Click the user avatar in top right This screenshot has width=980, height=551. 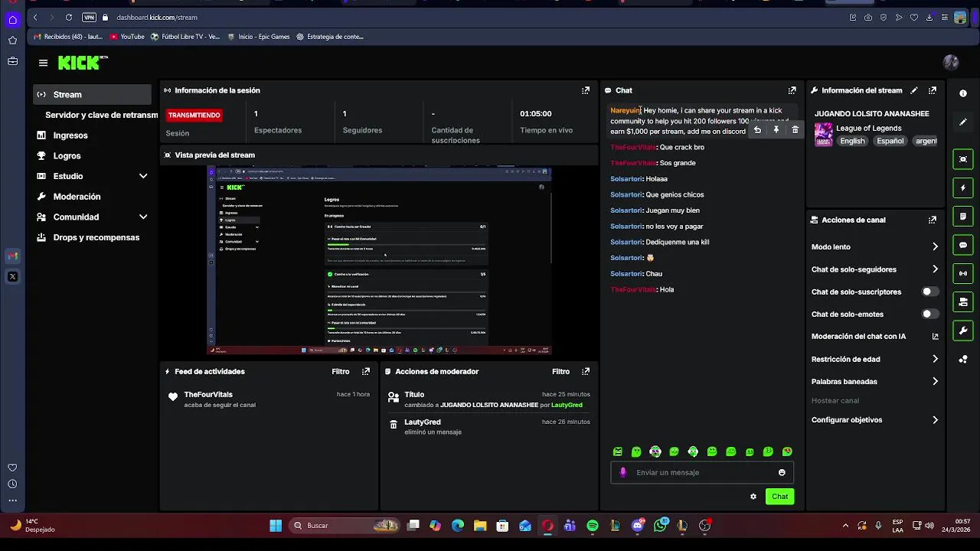(951, 63)
